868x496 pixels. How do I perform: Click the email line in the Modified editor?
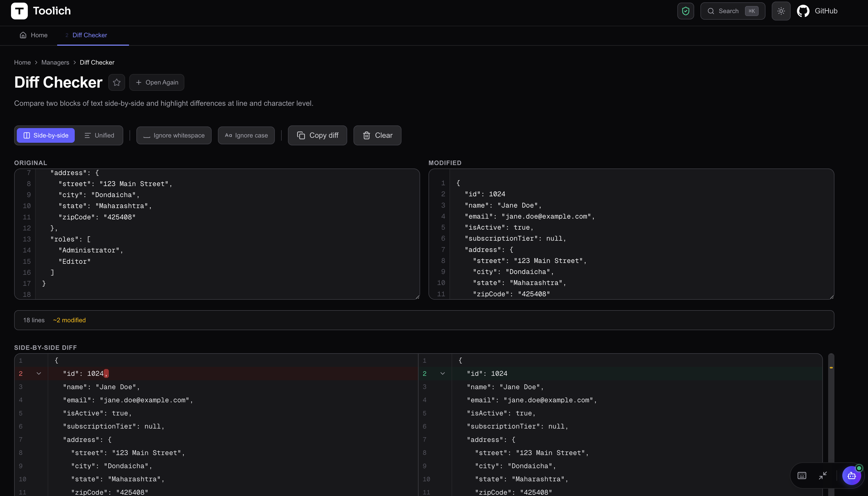(530, 216)
